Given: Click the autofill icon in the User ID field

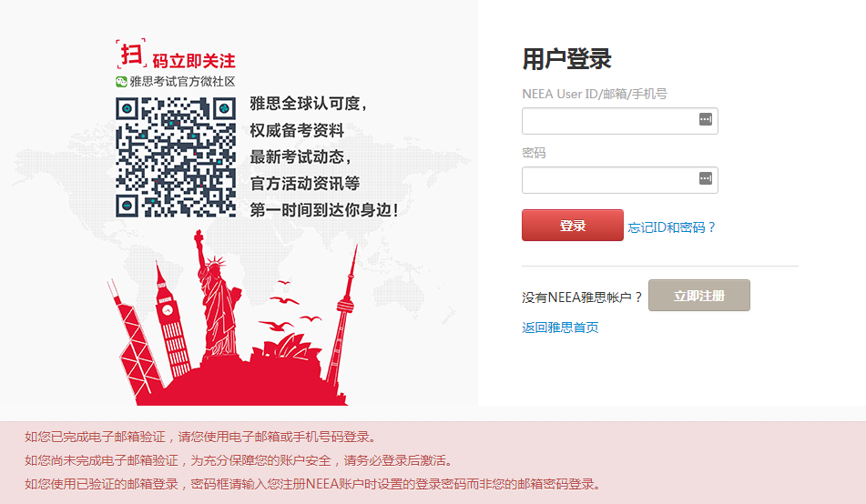Looking at the screenshot, I should click(x=705, y=120).
